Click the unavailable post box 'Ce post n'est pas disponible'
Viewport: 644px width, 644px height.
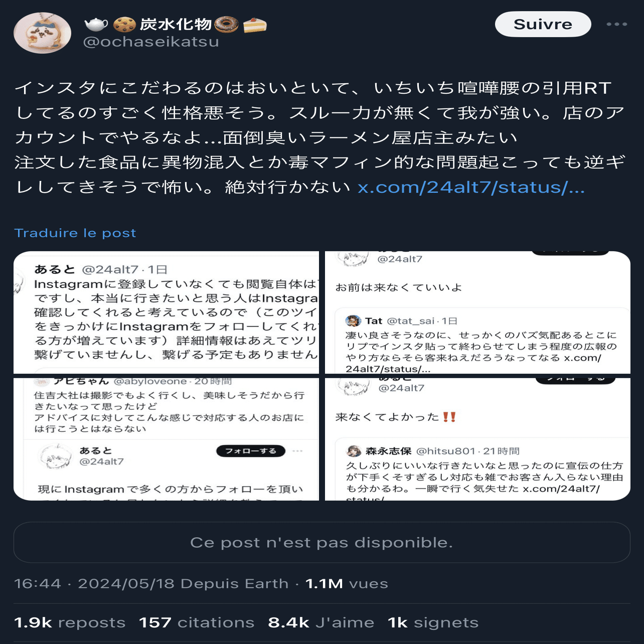coord(322,542)
